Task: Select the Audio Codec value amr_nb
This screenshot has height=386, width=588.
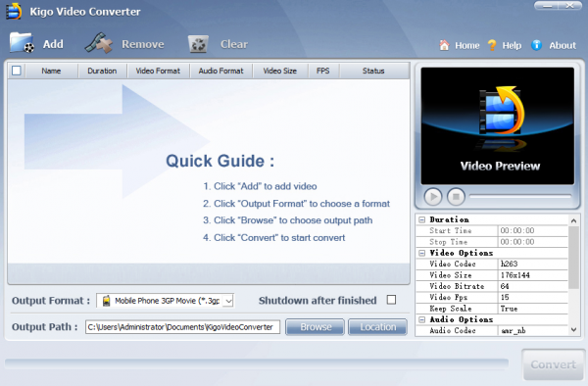Action: pyautogui.click(x=533, y=331)
